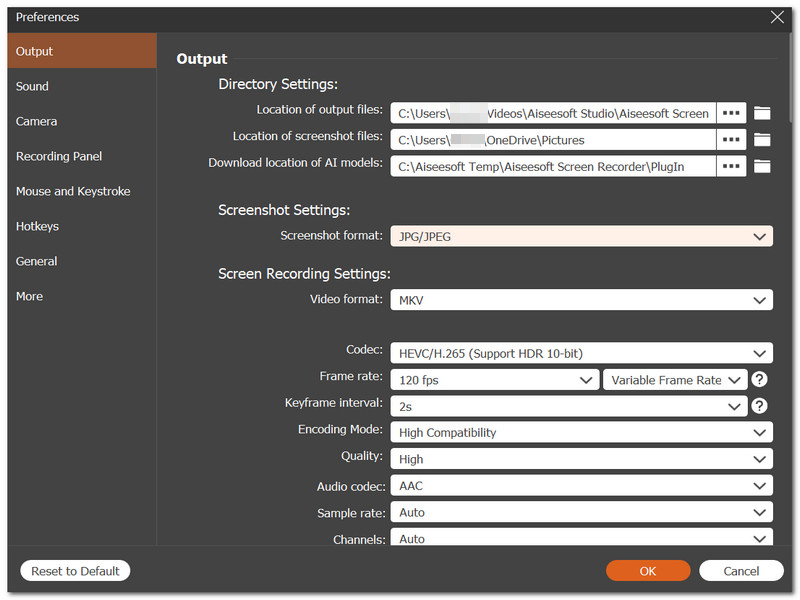Open the General preferences tab
This screenshot has height=600, width=800.
[x=82, y=261]
